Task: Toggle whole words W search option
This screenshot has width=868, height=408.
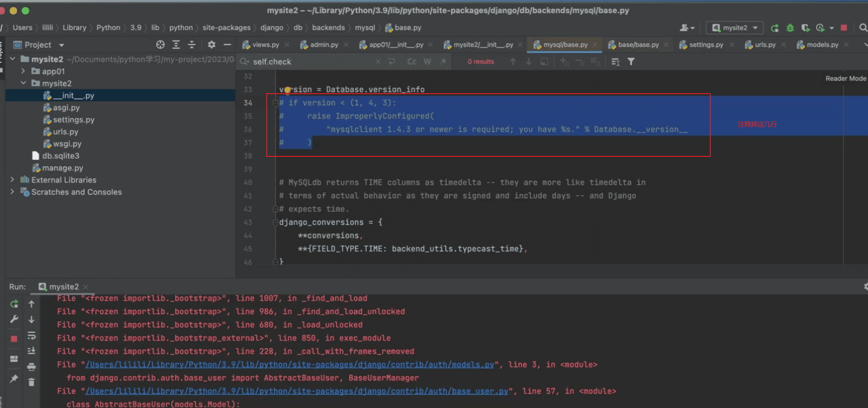Action: [427, 61]
